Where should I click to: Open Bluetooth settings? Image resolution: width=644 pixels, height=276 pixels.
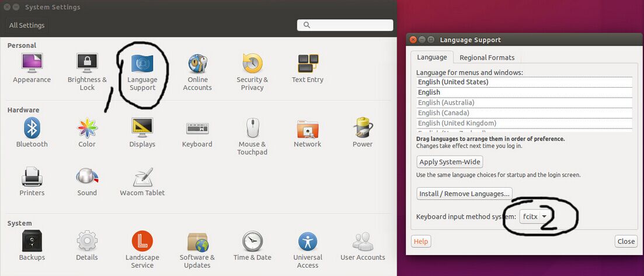click(32, 133)
